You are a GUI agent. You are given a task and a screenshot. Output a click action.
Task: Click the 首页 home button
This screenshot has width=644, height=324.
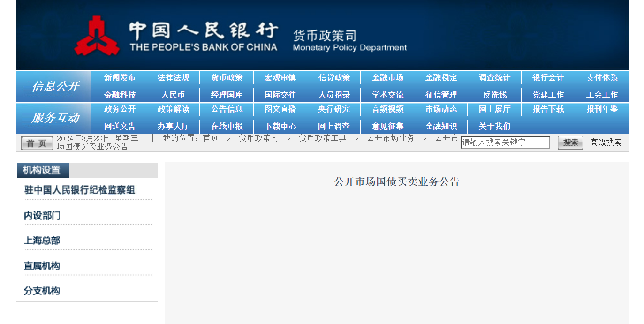click(37, 143)
